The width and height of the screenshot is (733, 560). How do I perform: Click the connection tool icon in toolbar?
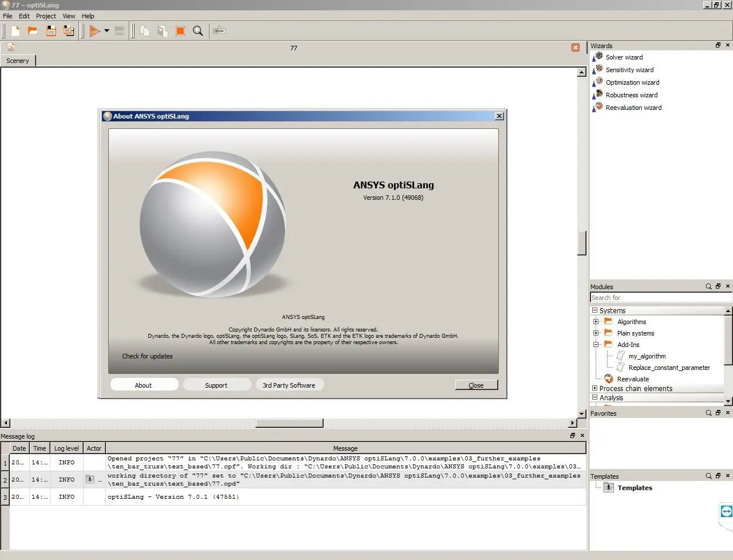[x=219, y=31]
